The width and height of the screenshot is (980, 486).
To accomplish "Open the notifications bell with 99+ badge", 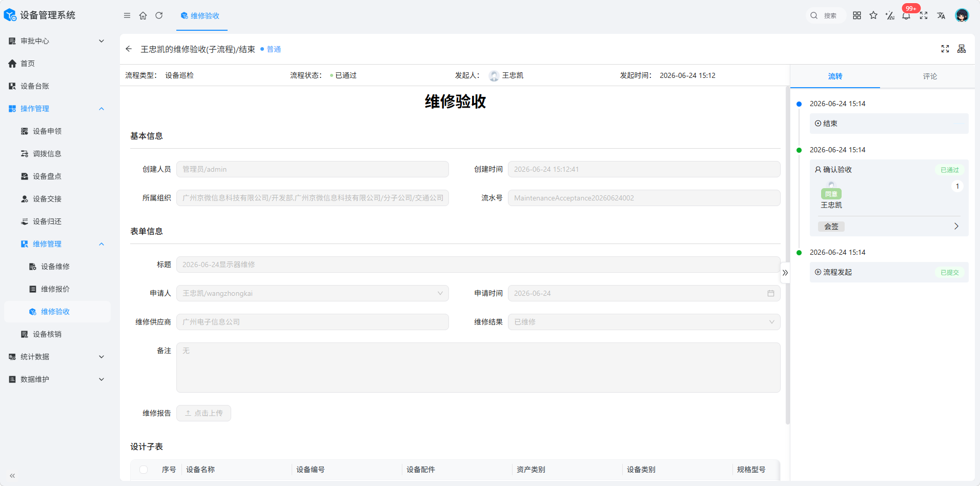I will pos(906,15).
